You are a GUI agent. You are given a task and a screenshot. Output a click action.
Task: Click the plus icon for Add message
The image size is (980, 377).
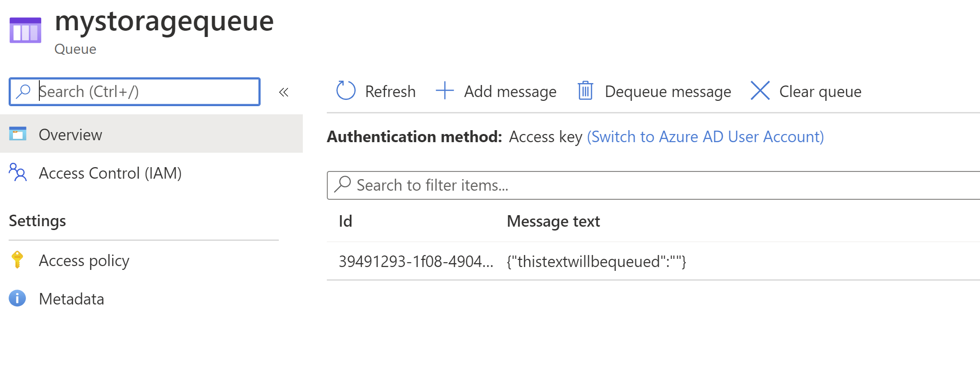(445, 91)
